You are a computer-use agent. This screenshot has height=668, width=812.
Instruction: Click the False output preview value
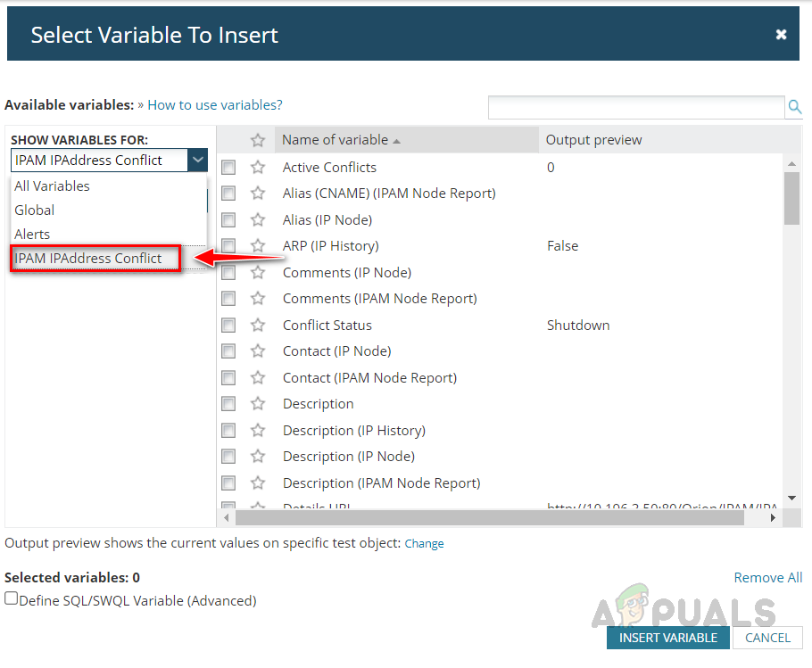click(562, 246)
